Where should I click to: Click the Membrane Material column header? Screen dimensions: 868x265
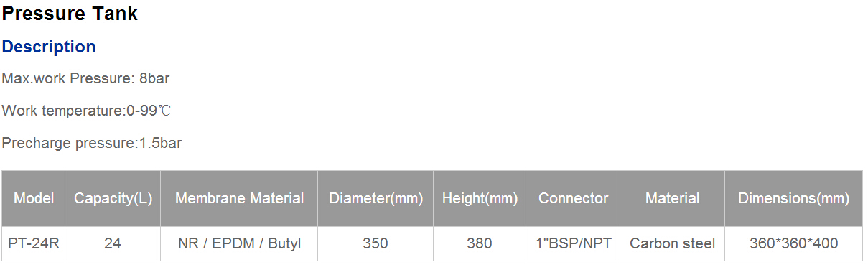click(239, 198)
